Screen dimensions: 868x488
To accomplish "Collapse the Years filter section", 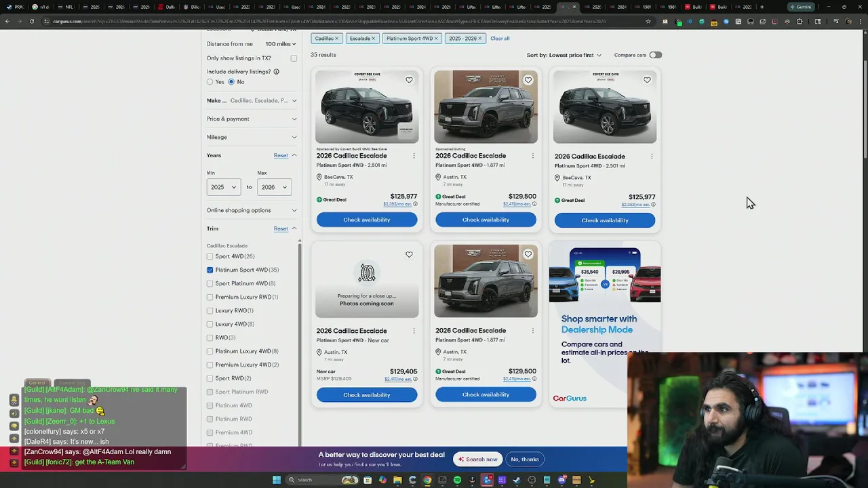I will coord(294,155).
